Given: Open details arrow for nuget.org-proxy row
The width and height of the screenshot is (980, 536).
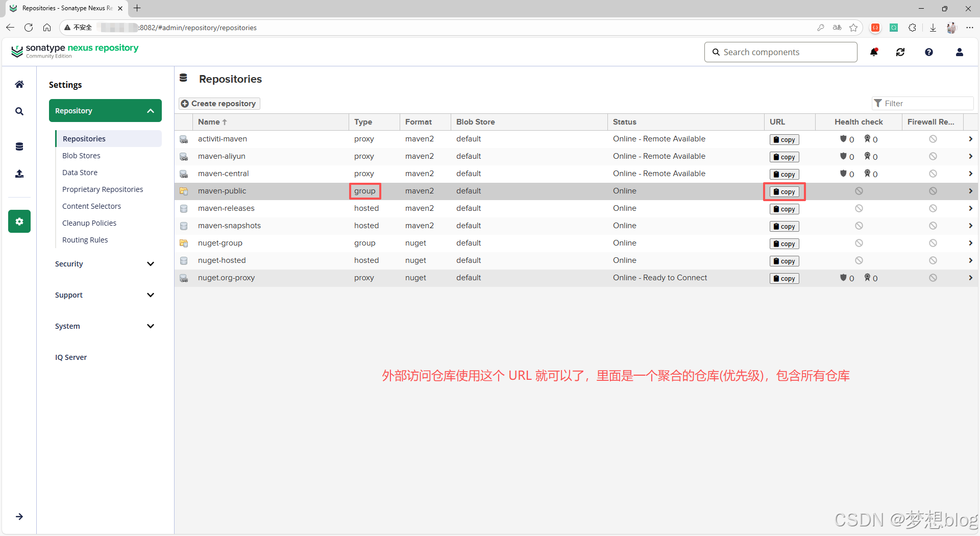Looking at the screenshot, I should [x=970, y=278].
